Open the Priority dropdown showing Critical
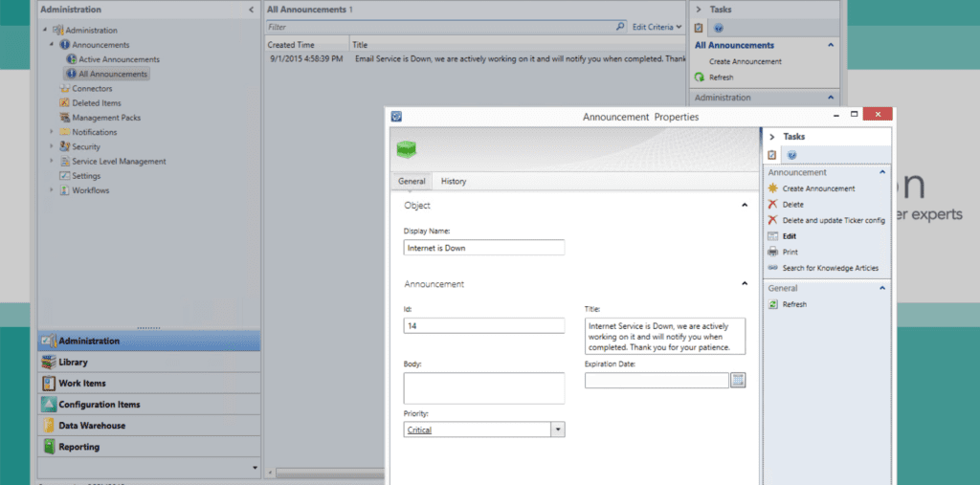 click(x=558, y=430)
